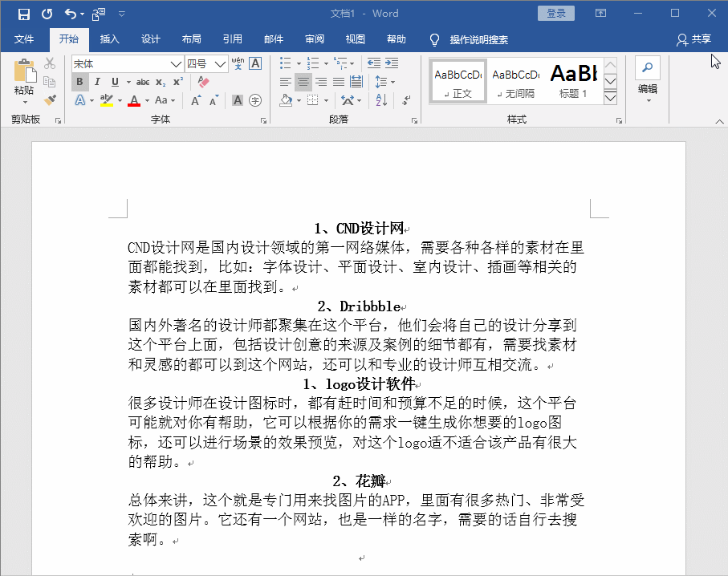Activate the Format Painter brush

(x=50, y=99)
